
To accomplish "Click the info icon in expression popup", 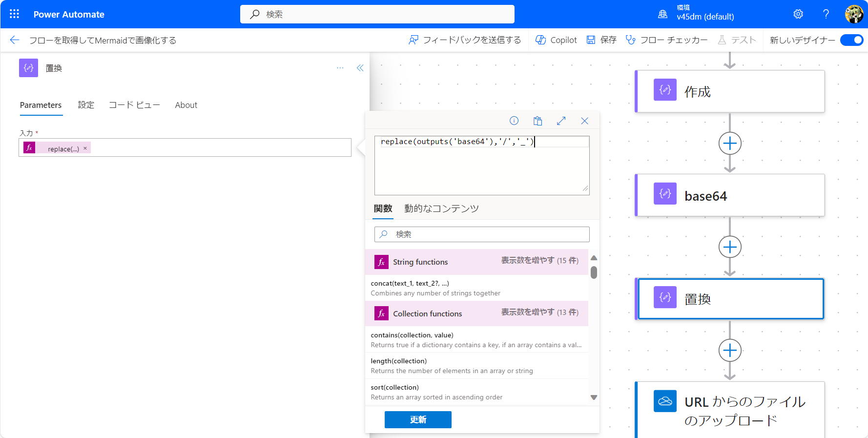I will (514, 121).
